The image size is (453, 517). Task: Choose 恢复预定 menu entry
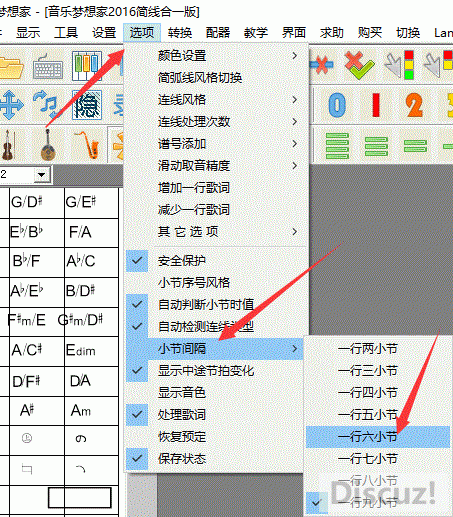tap(215, 436)
